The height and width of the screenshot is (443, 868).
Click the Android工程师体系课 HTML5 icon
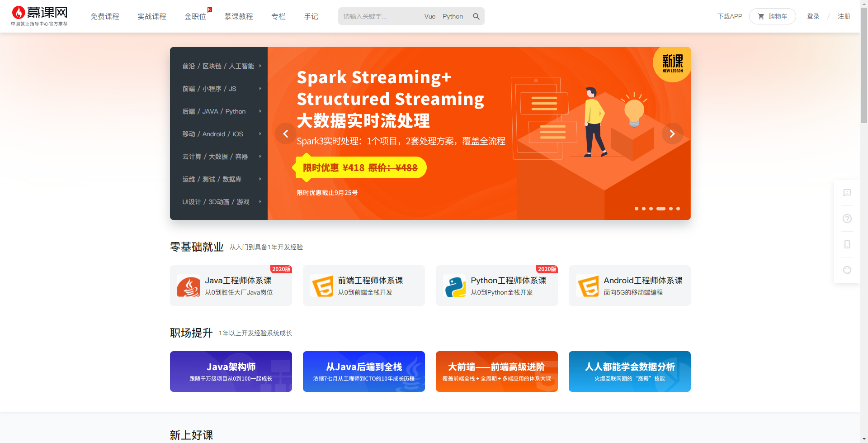(588, 286)
